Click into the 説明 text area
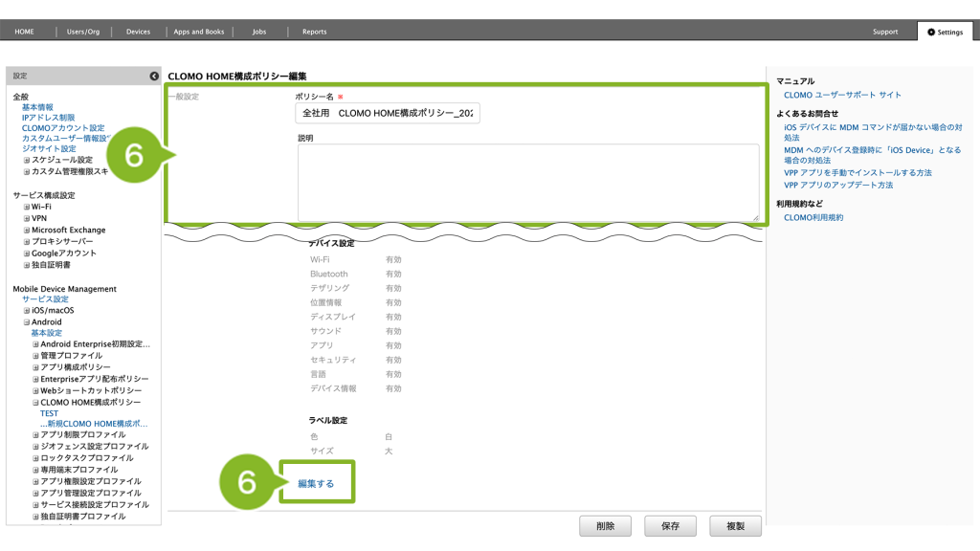This screenshot has width=980, height=551. click(x=528, y=182)
